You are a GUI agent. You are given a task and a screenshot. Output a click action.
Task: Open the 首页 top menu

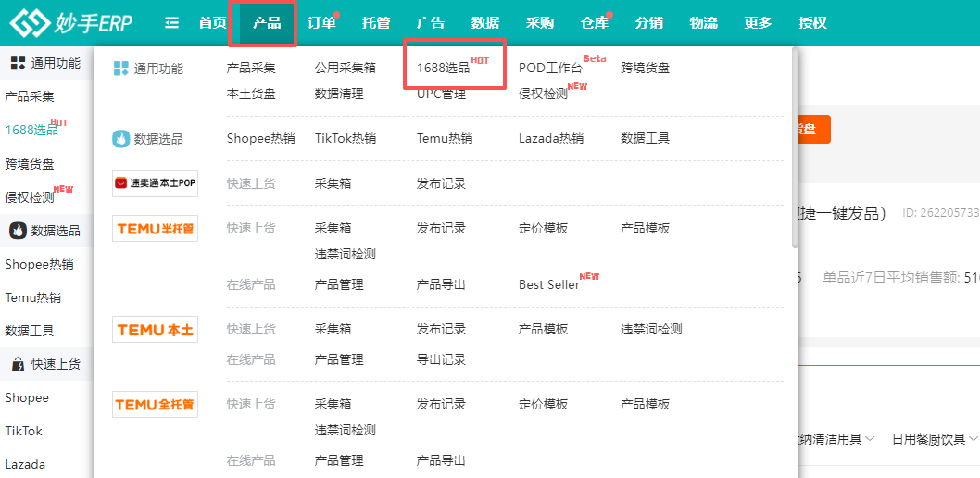pos(212,23)
